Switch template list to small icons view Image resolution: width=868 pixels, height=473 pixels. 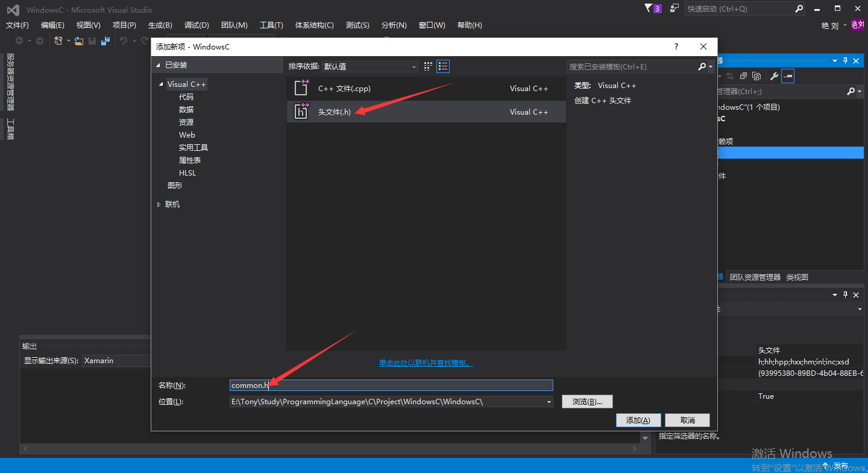(x=443, y=66)
